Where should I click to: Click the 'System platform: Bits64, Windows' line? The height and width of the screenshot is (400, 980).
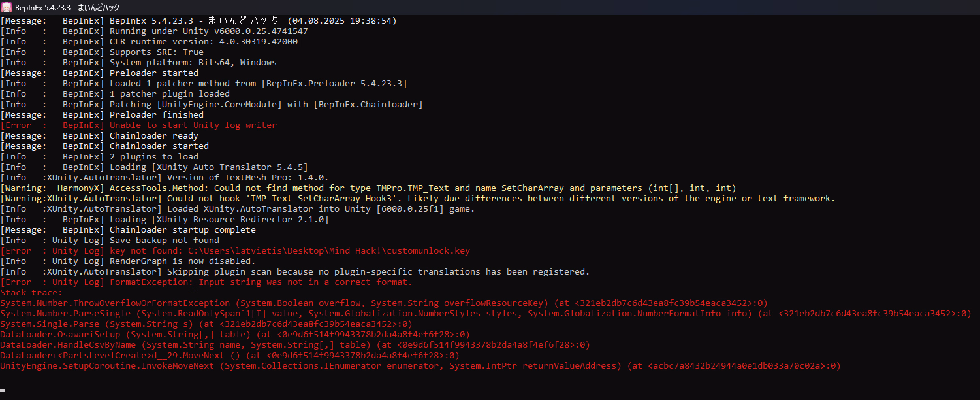click(x=193, y=63)
